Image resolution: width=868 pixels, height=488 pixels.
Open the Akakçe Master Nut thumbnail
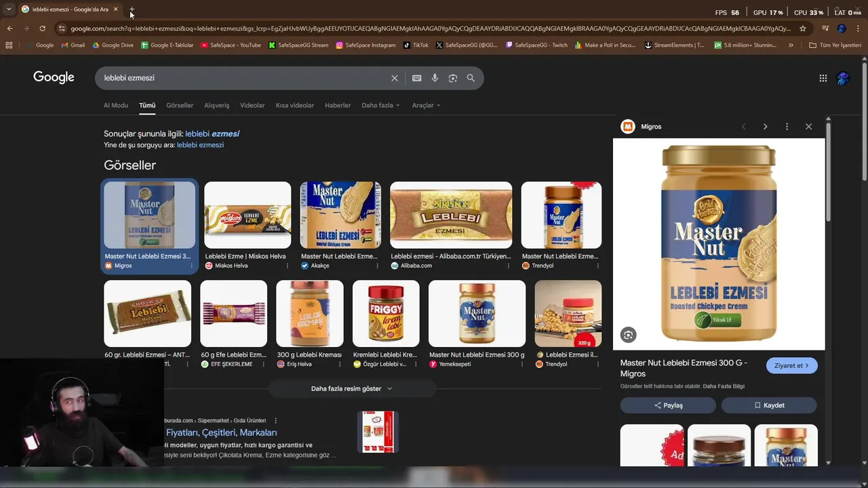pos(340,215)
